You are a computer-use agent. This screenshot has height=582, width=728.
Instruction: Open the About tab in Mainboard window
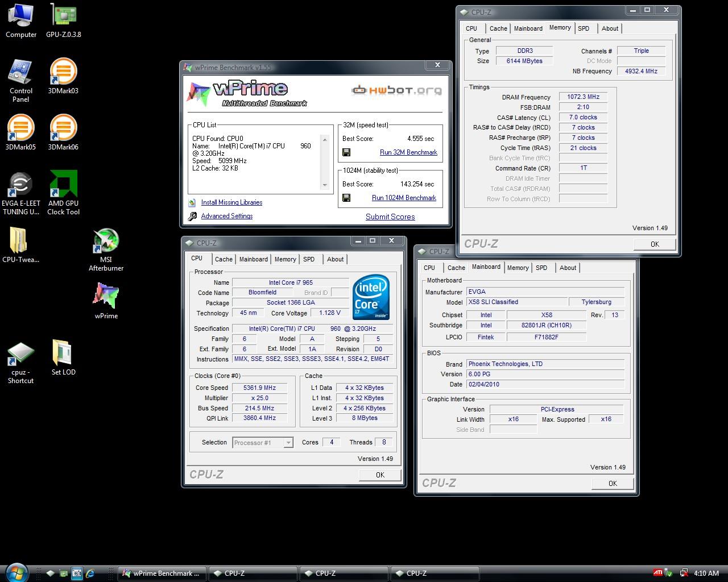pos(568,268)
